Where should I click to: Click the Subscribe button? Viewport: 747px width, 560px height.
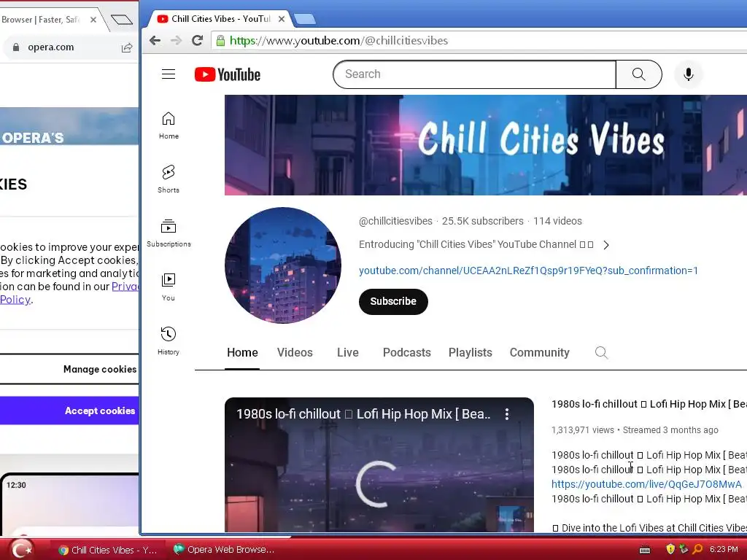(x=393, y=301)
